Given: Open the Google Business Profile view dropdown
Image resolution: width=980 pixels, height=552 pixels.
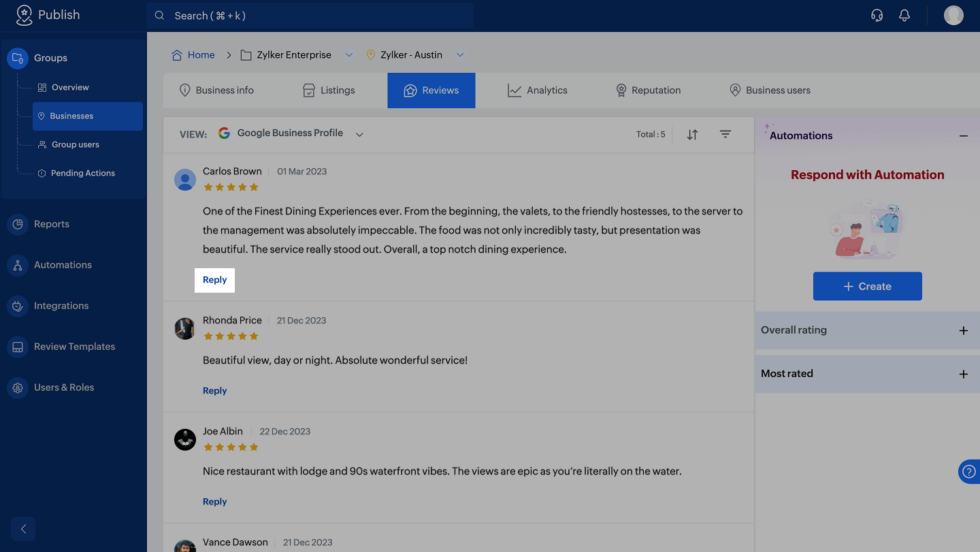Looking at the screenshot, I should click(359, 134).
